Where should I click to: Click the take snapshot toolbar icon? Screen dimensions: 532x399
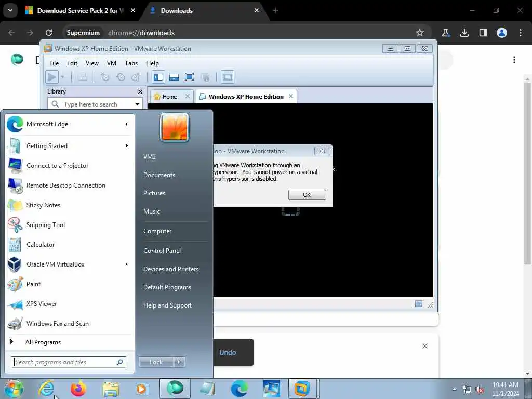click(105, 77)
